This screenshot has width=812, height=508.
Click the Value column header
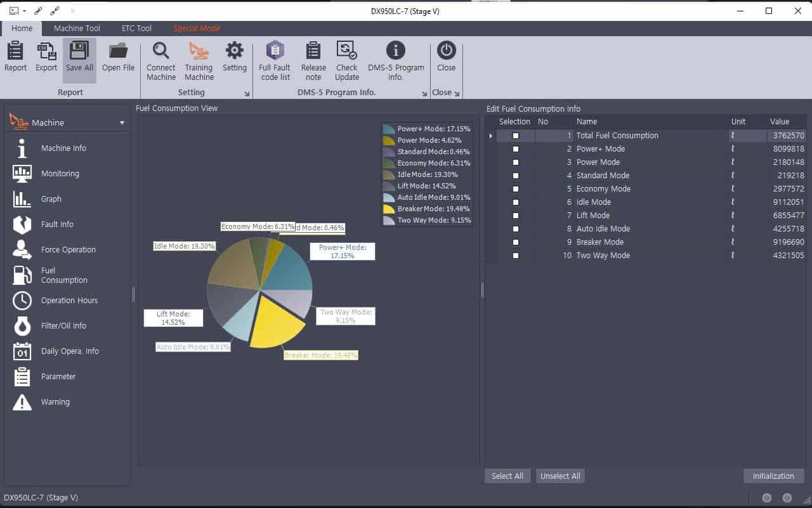tap(780, 122)
